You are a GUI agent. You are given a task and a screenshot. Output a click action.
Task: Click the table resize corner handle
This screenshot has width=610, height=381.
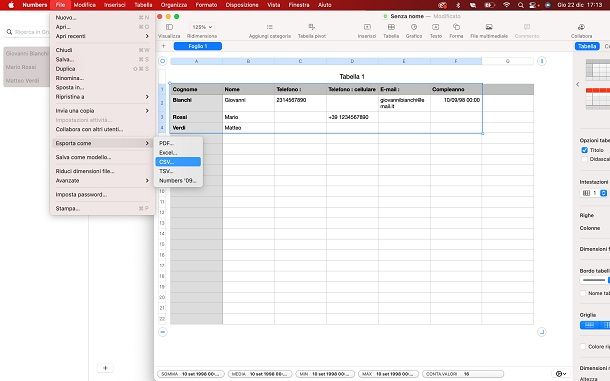click(x=542, y=332)
